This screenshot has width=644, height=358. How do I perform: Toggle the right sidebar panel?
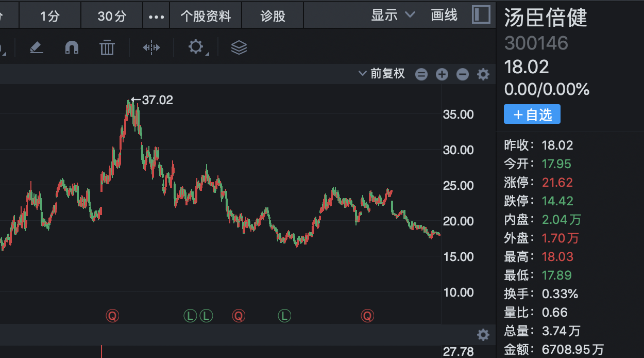click(x=481, y=14)
